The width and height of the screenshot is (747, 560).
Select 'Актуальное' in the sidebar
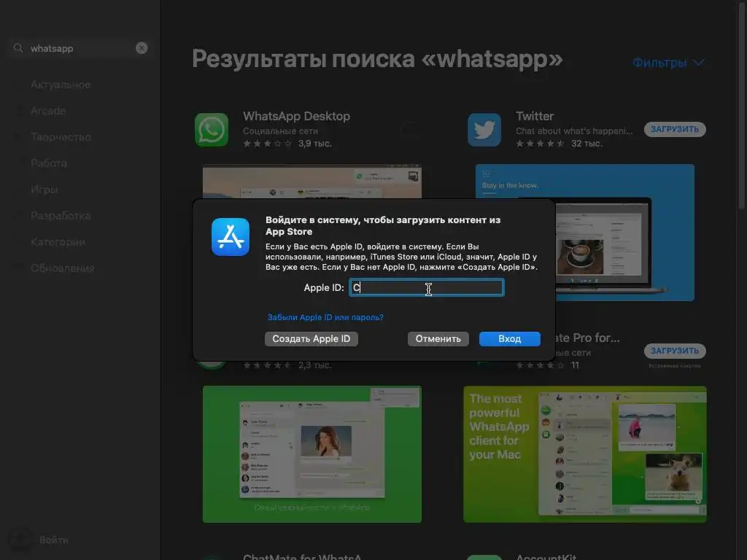tap(61, 85)
